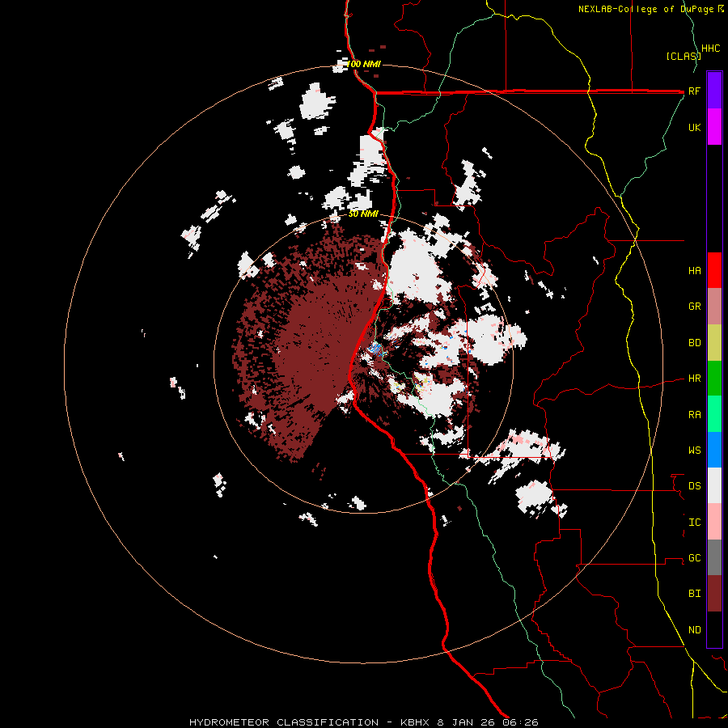The image size is (728, 728).
Task: Click the BI legend label
Action: (694, 594)
